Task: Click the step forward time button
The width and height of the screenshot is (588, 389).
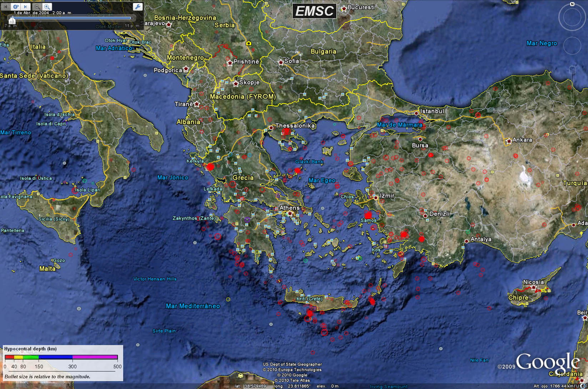Action: coord(26,6)
